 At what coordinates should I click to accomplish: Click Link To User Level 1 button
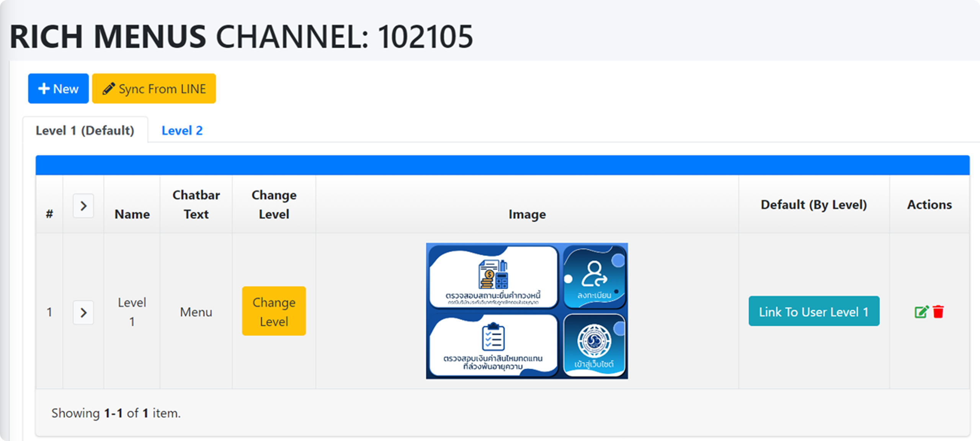[x=813, y=311]
